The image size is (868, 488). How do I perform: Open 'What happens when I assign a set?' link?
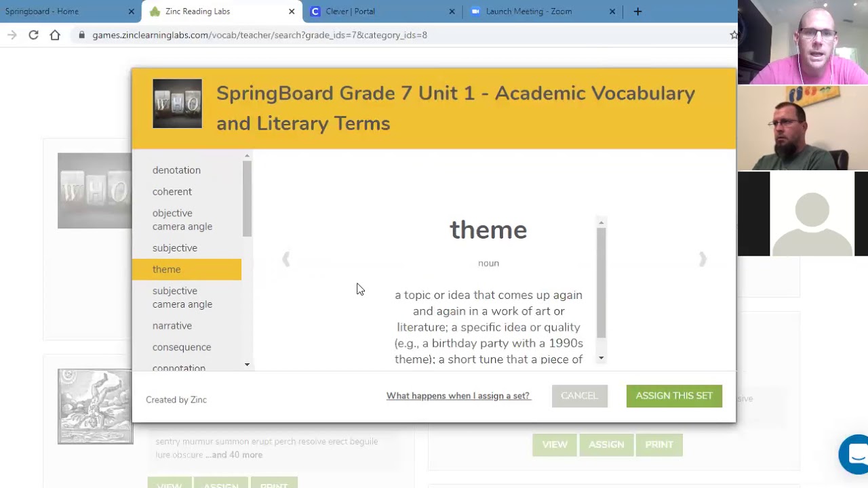[x=458, y=396]
